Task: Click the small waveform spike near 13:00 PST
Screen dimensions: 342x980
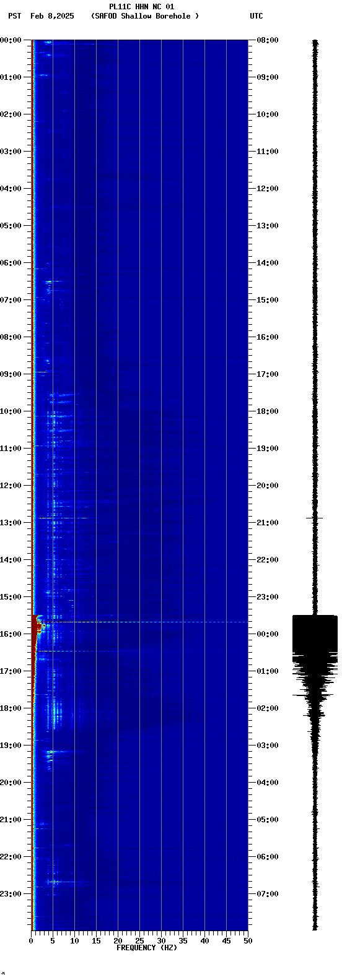Action: pos(314,518)
